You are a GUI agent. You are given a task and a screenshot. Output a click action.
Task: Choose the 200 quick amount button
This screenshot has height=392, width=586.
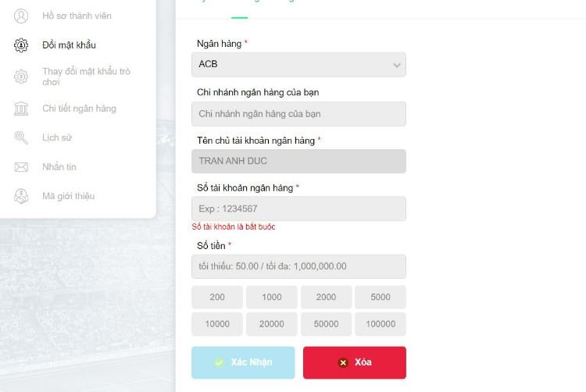point(217,298)
